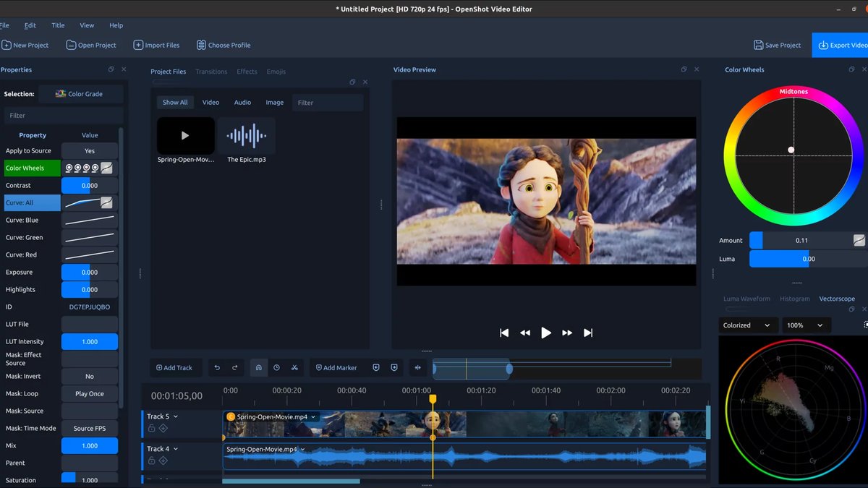The width and height of the screenshot is (868, 488).
Task: Open the Help menu
Action: [116, 25]
